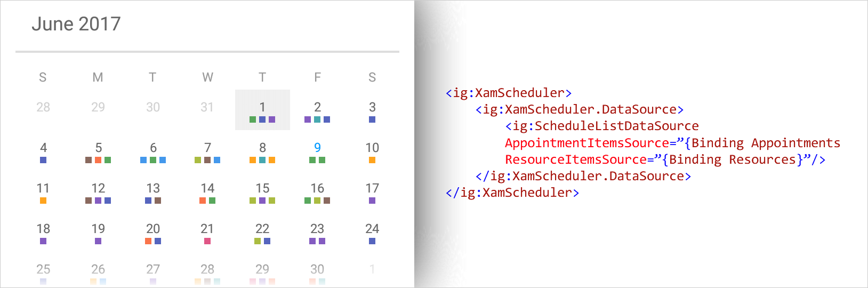The height and width of the screenshot is (288, 868).
Task: Open the June 2017 month header
Action: [76, 24]
